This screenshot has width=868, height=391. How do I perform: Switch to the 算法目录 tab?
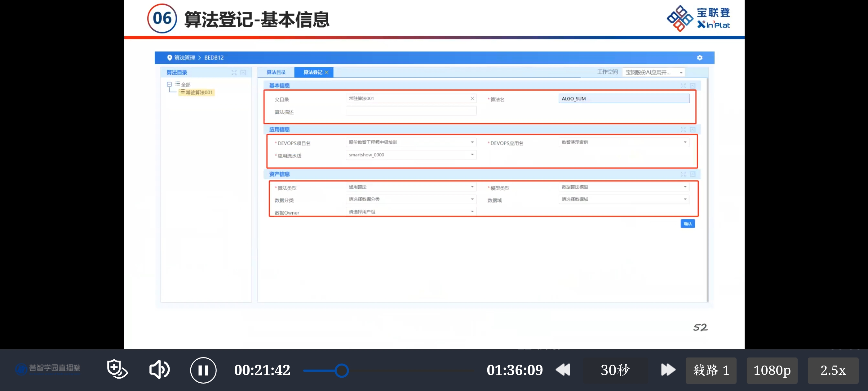[x=276, y=73]
